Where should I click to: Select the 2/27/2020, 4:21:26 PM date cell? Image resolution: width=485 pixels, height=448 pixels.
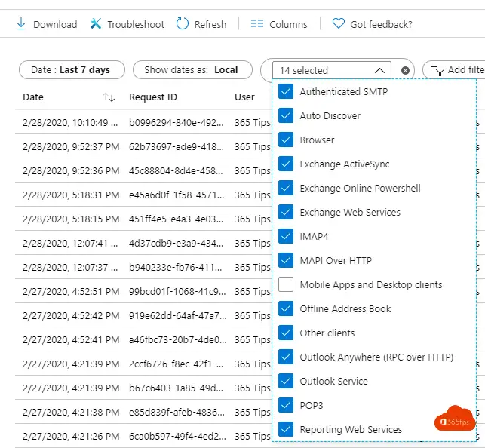tap(71, 436)
